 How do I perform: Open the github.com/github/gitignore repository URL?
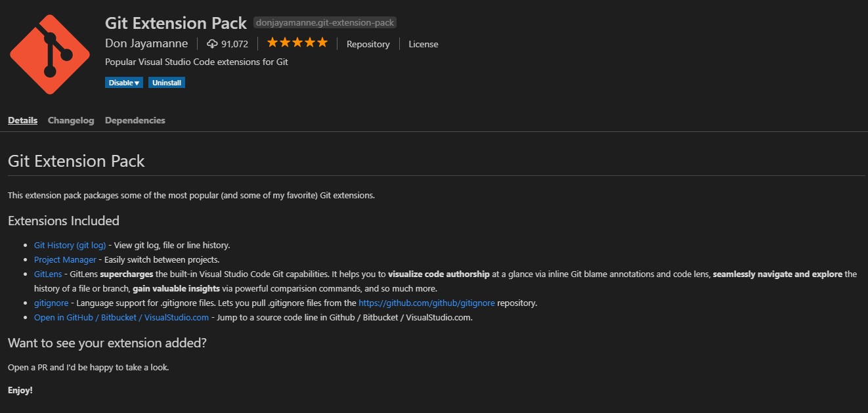(426, 303)
